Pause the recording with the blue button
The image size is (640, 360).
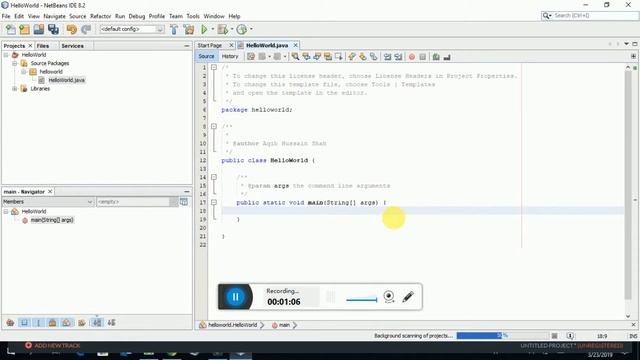coord(236,297)
